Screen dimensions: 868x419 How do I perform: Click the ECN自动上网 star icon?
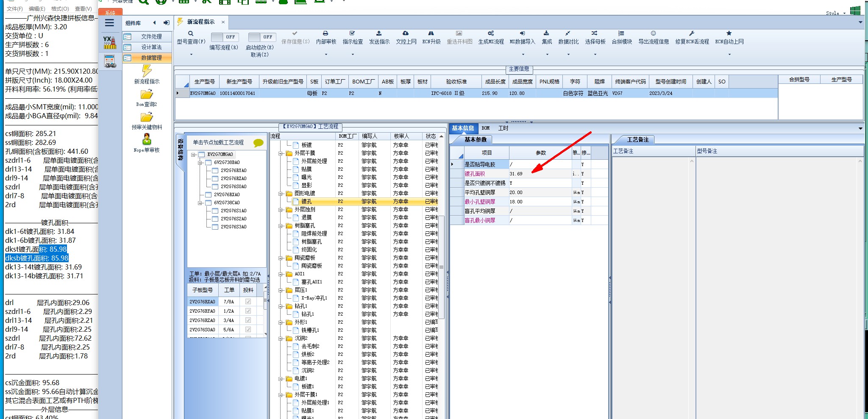(729, 33)
